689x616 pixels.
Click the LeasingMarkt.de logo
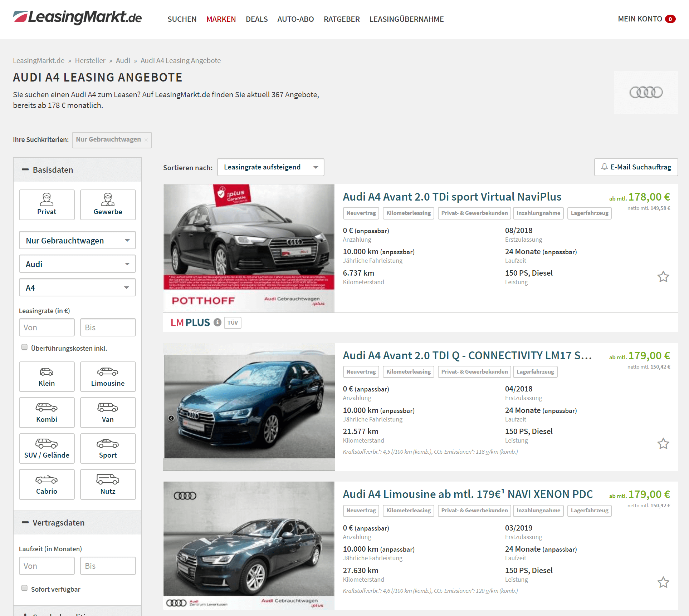pyautogui.click(x=77, y=18)
